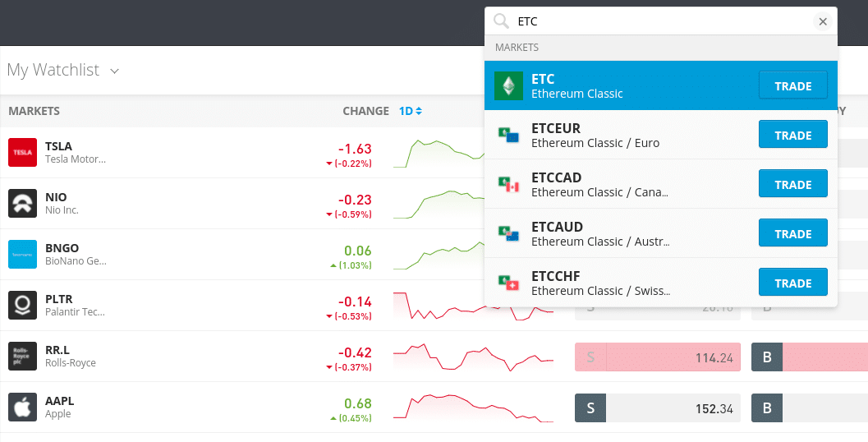
Task: Open the NIO company logo
Action: [x=23, y=203]
